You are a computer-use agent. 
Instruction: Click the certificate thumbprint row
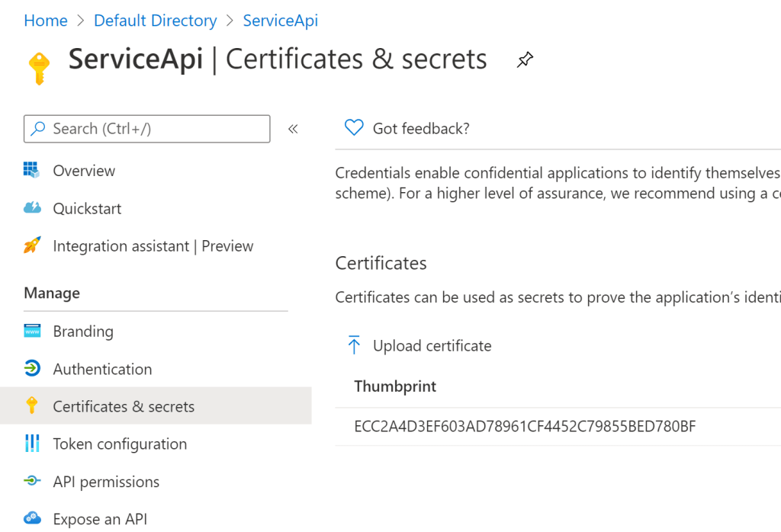[x=525, y=426]
